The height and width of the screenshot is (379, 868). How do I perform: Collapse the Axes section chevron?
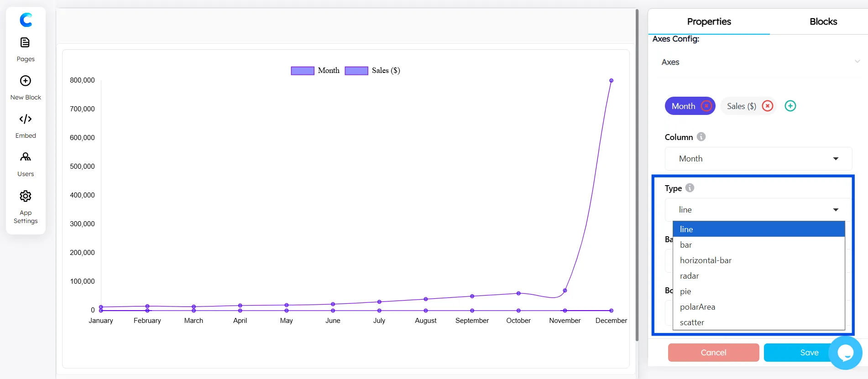[x=857, y=62]
